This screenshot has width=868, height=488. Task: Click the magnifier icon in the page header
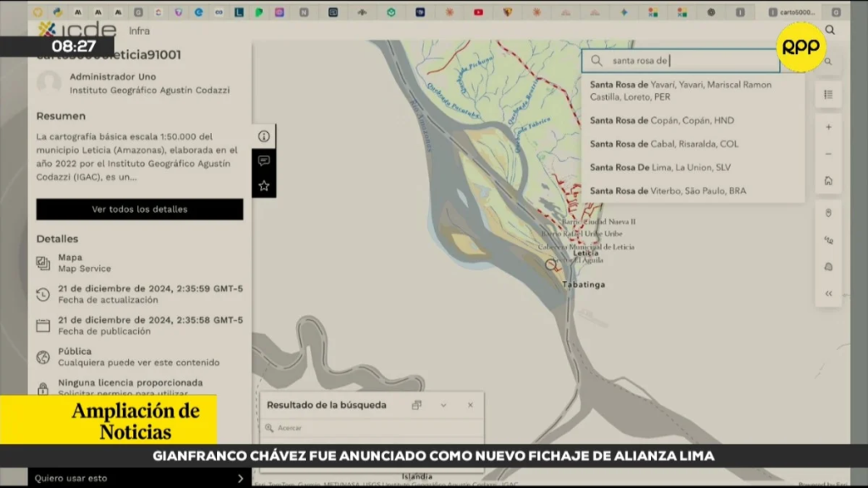(830, 30)
